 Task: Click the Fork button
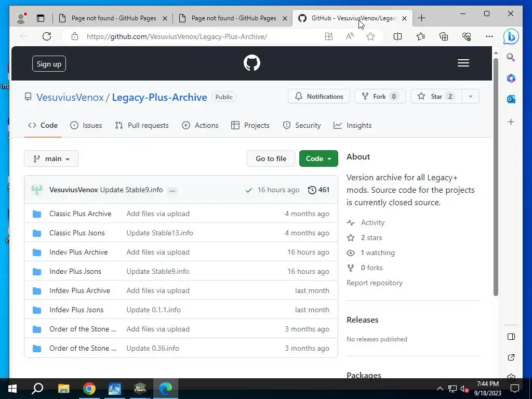(x=380, y=97)
